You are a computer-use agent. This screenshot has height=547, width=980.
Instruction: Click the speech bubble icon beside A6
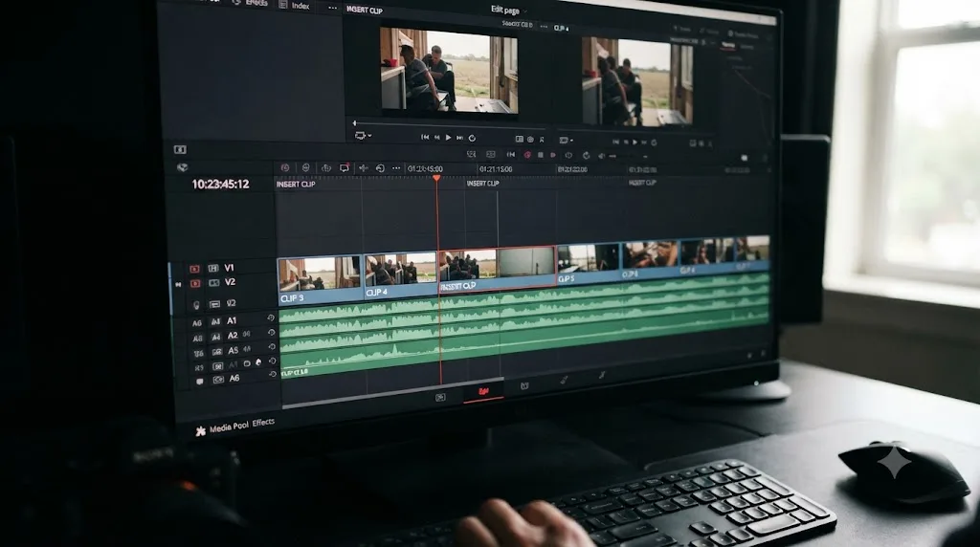click(199, 382)
